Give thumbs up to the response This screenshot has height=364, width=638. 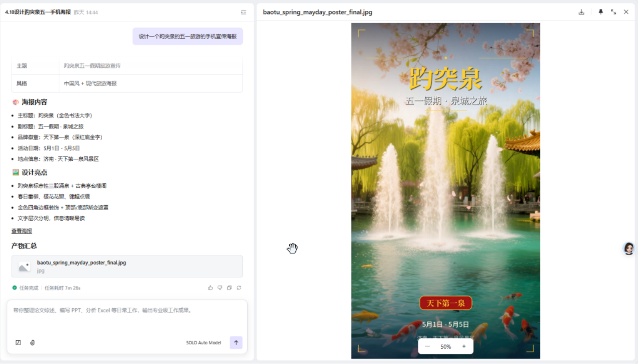pos(210,288)
